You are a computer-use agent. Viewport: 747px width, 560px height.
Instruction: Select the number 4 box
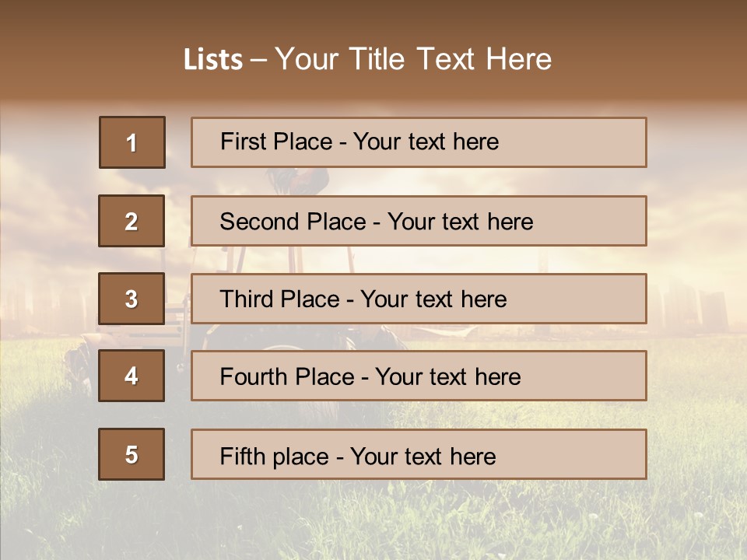[132, 376]
